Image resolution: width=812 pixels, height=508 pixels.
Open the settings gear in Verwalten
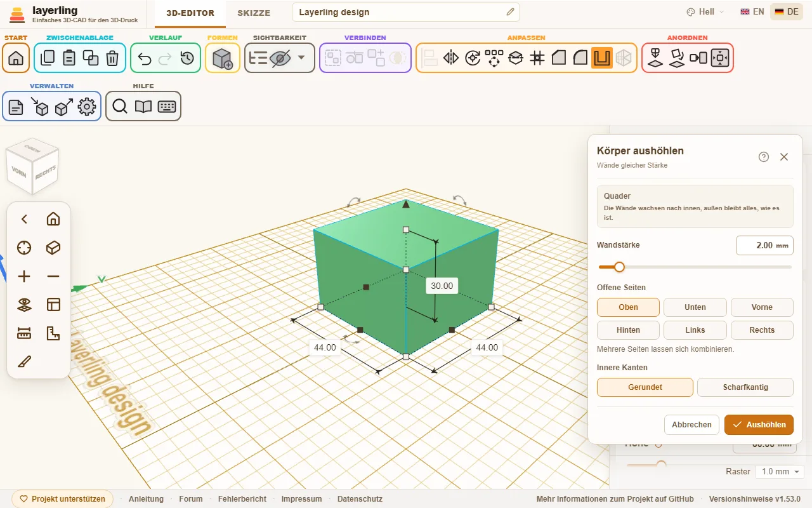[x=87, y=107]
